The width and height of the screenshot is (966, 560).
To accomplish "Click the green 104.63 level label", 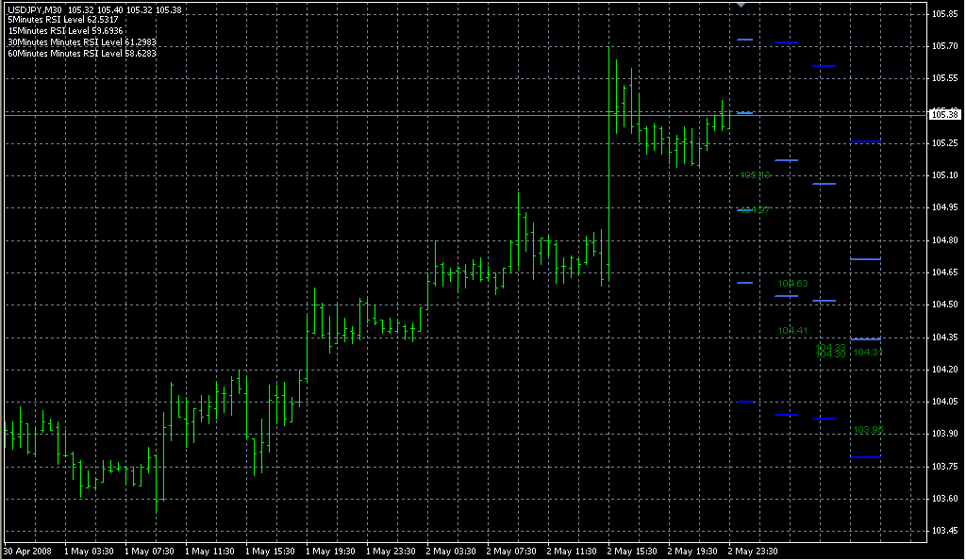I will point(792,284).
